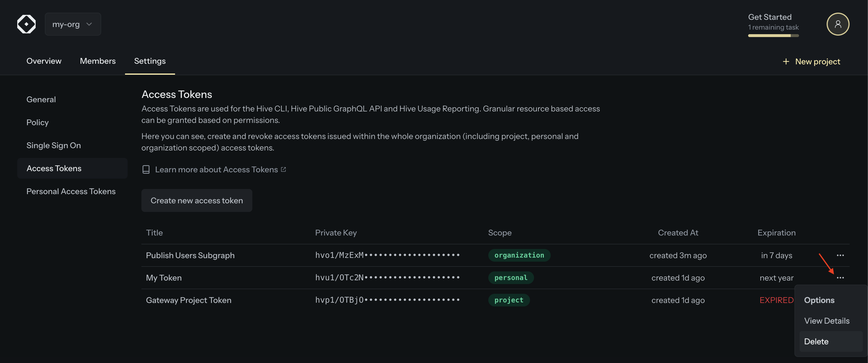
Task: Click the Gateway Project Token row title
Action: coord(188,300)
